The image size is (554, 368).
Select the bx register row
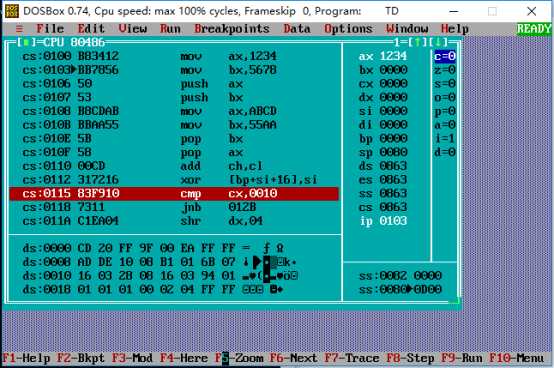pyautogui.click(x=383, y=70)
